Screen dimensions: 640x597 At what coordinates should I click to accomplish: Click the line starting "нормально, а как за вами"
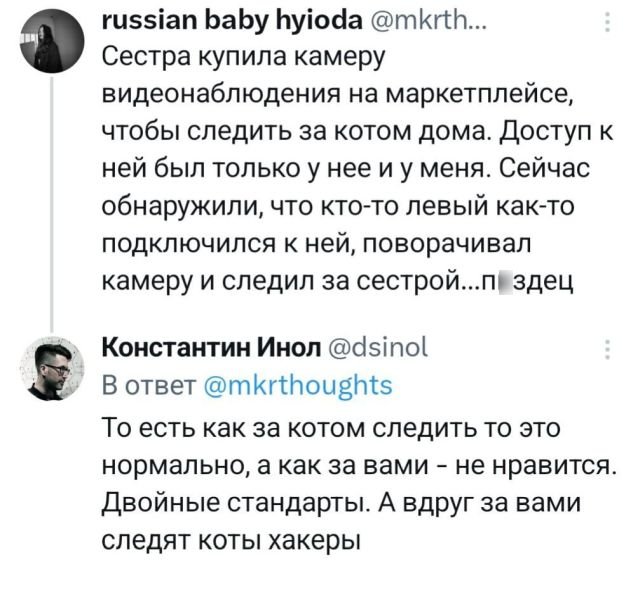pyautogui.click(x=358, y=467)
